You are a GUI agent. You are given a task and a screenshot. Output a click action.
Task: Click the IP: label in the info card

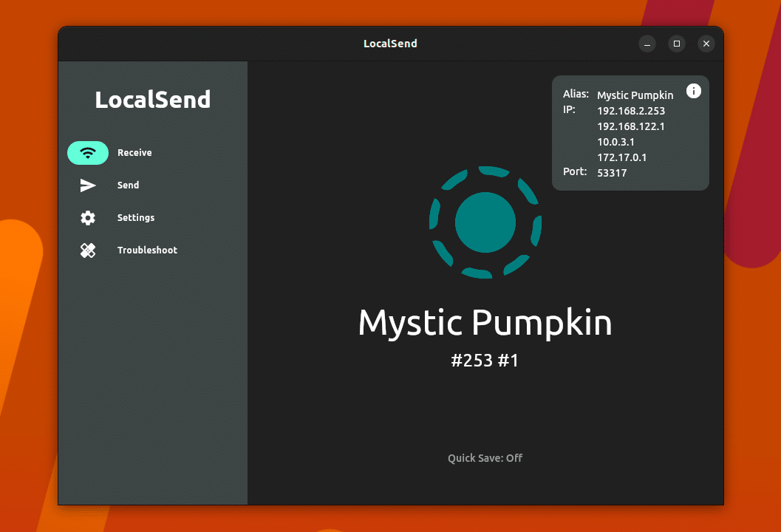click(x=569, y=109)
